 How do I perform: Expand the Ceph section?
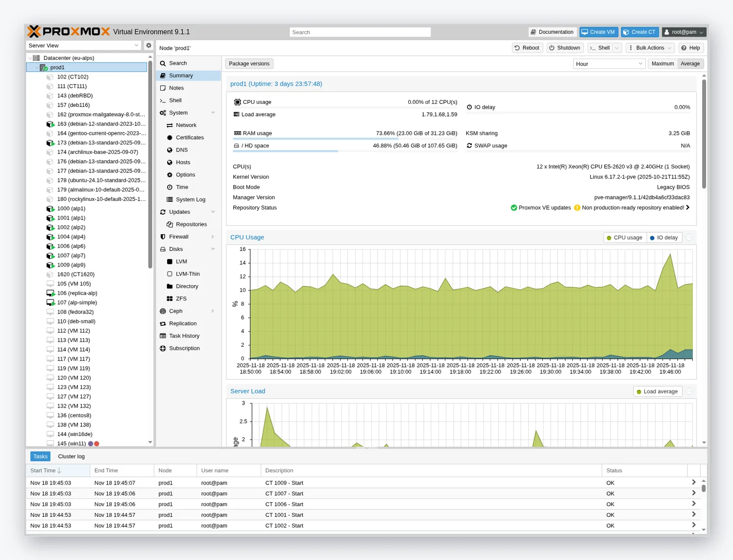click(213, 311)
